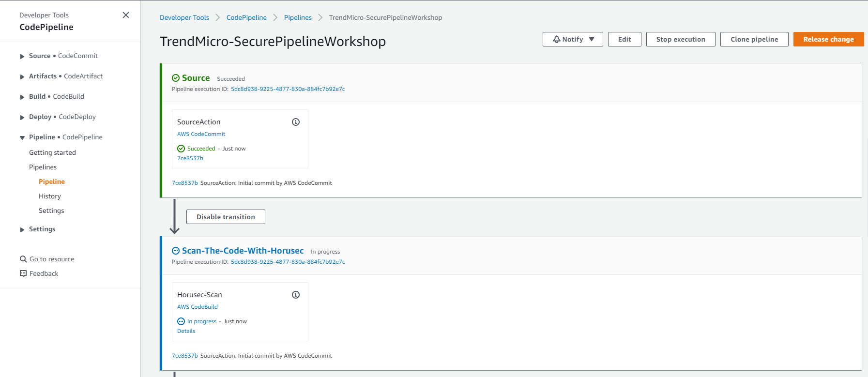Expand the Build CodeBuild section
This screenshot has width=868, height=377.
(22, 97)
